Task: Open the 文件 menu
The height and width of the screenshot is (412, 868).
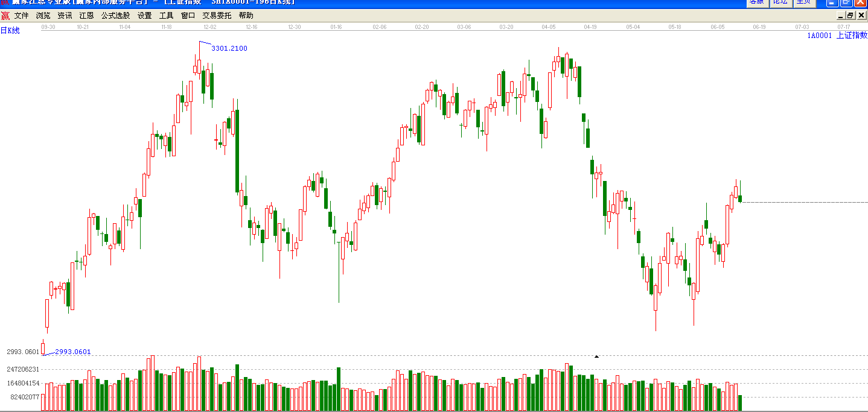Action: pyautogui.click(x=21, y=16)
